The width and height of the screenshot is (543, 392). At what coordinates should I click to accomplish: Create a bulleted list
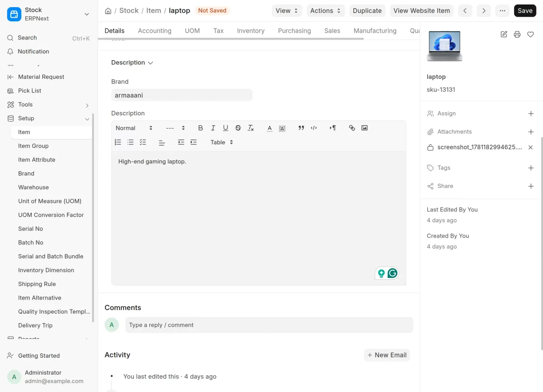pos(130,142)
